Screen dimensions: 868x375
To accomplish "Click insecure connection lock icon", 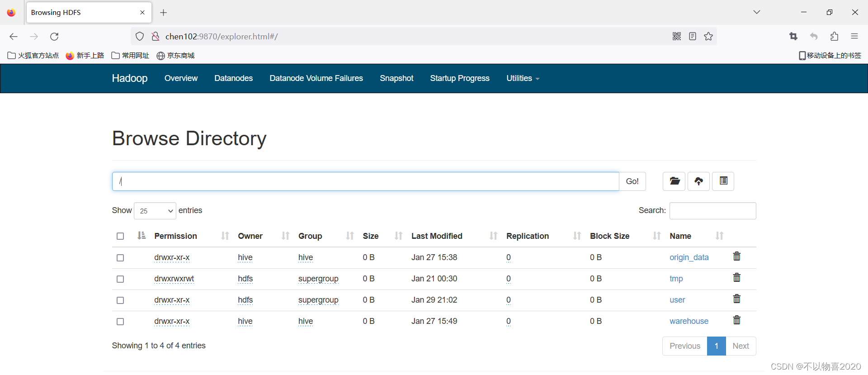I will click(156, 36).
